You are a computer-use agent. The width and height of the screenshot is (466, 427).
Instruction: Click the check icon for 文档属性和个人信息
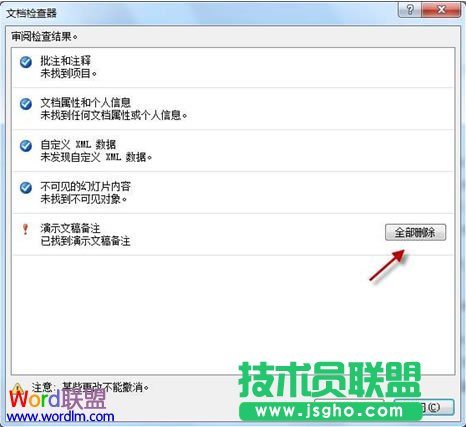tap(26, 104)
